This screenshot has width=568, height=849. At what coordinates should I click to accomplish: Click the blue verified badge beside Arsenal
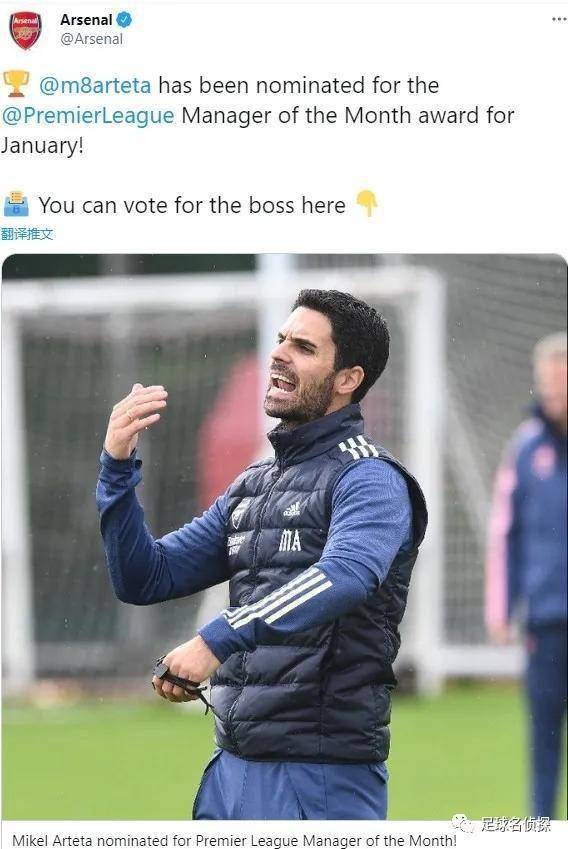coord(124,20)
